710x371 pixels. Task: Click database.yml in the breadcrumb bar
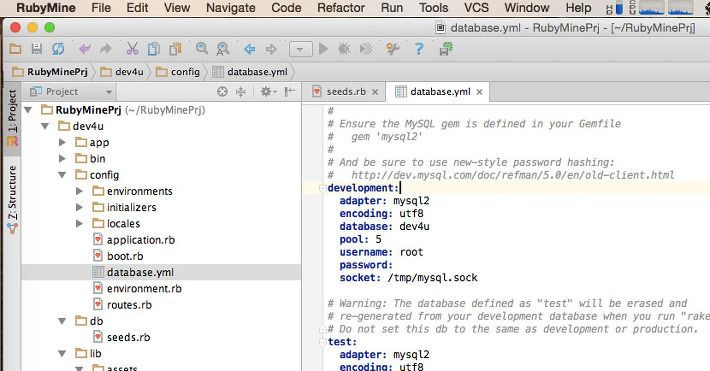click(x=250, y=72)
